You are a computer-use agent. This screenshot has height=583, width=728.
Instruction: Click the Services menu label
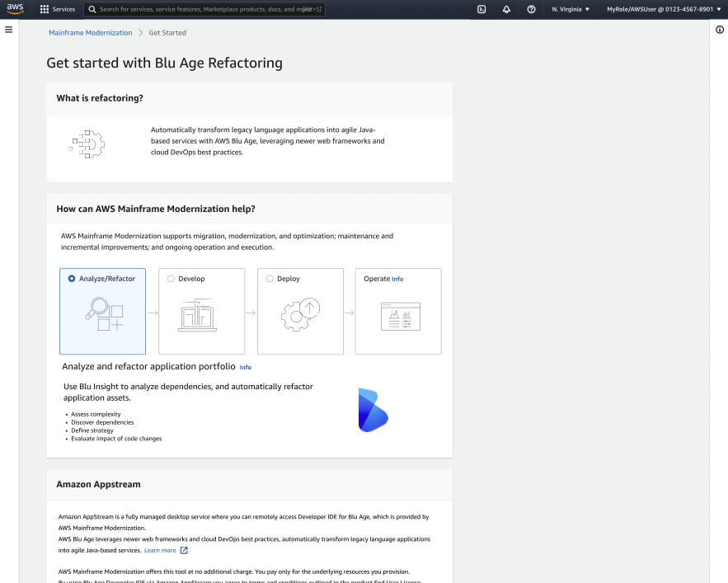63,9
